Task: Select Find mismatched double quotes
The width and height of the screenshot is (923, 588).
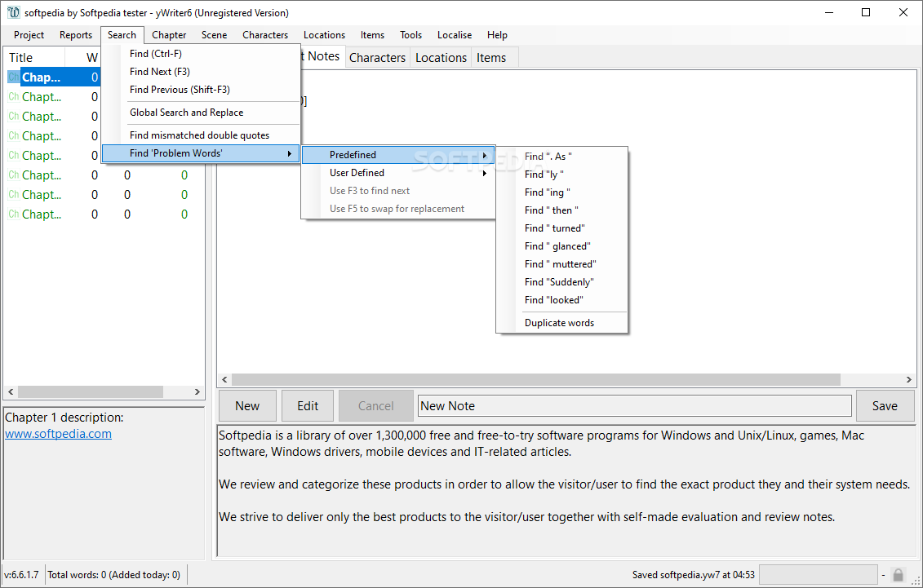Action: click(201, 135)
